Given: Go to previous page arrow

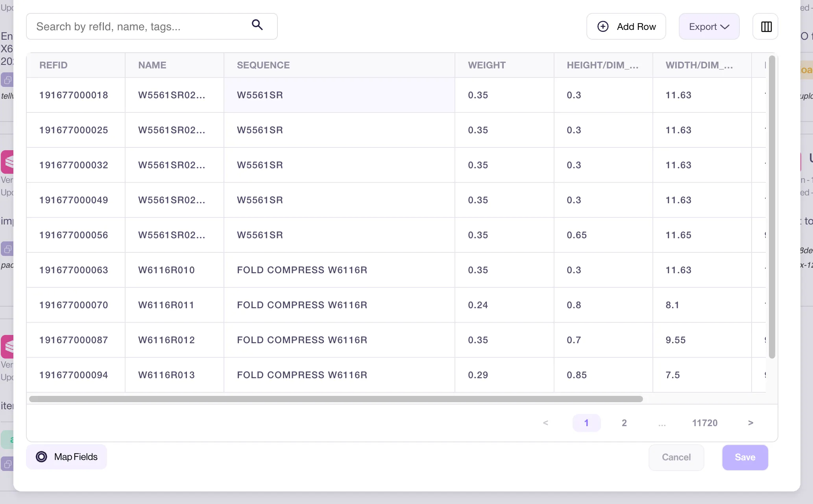Looking at the screenshot, I should point(545,423).
